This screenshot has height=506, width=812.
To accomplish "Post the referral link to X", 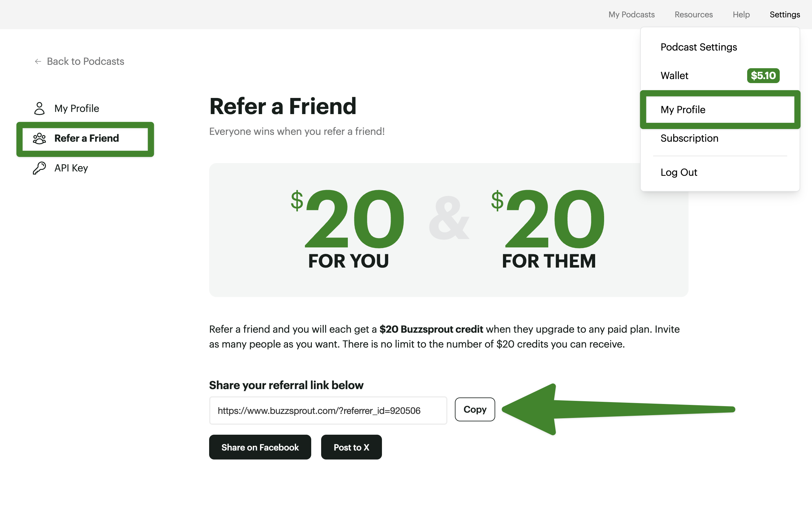I will point(351,447).
